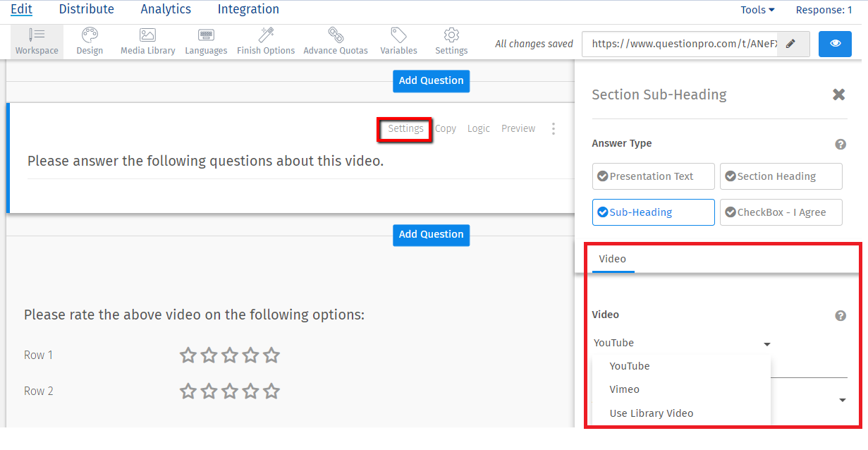This screenshot has width=868, height=450.
Task: Click the Finish Options toolbar icon
Action: (266, 41)
